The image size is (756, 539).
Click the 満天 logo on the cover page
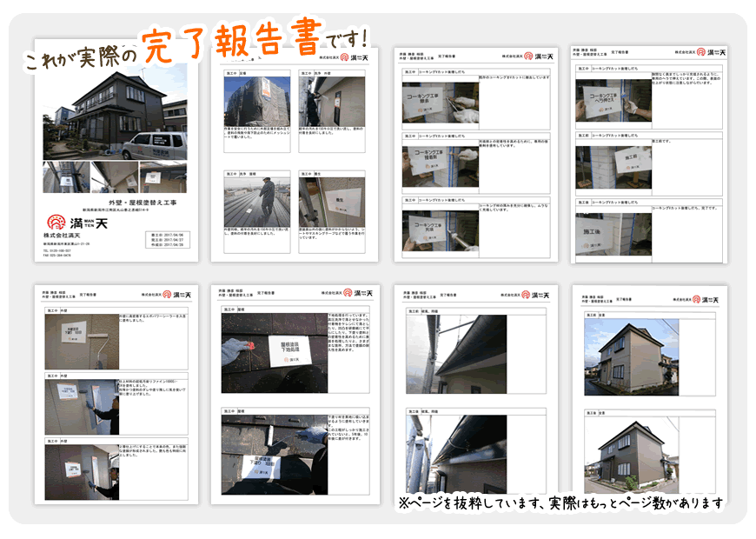[x=76, y=223]
